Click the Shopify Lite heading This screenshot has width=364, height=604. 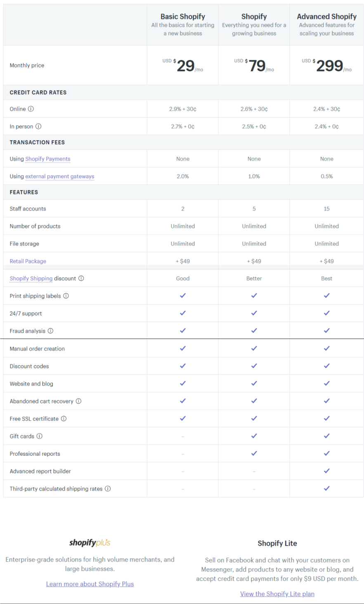point(277,543)
